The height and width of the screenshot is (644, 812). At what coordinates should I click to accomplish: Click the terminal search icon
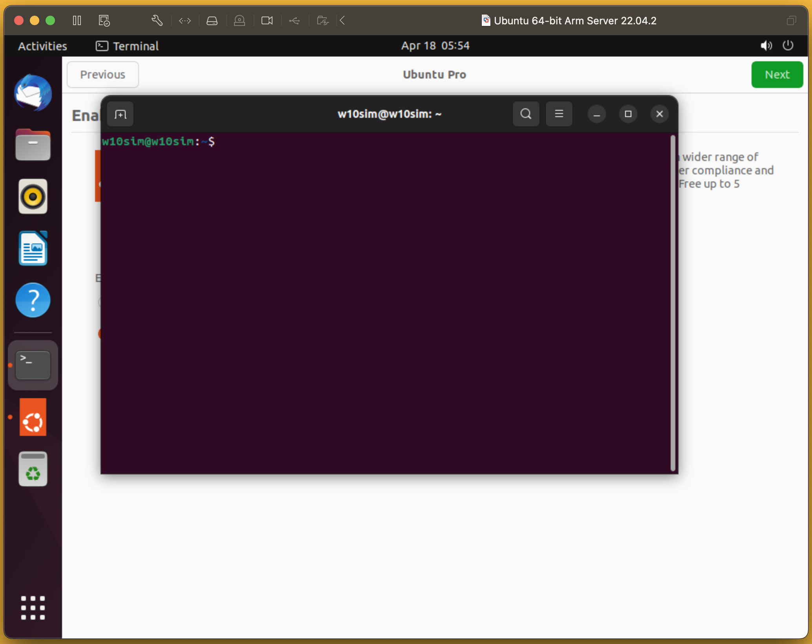tap(526, 114)
